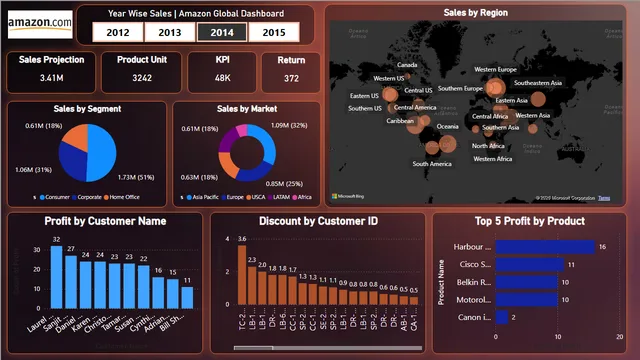This screenshot has width=640, height=360.
Task: Select the Corporate dark blue pie slice
Action: click(x=73, y=162)
